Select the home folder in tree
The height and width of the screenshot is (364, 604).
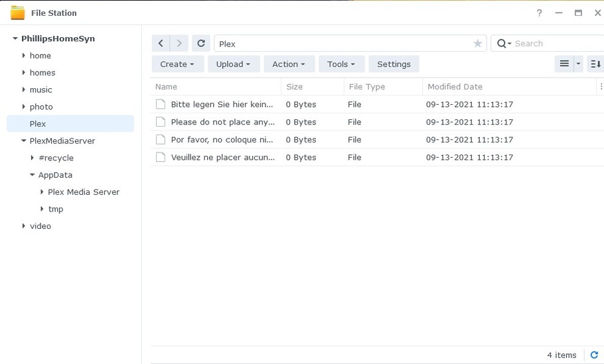(x=40, y=56)
